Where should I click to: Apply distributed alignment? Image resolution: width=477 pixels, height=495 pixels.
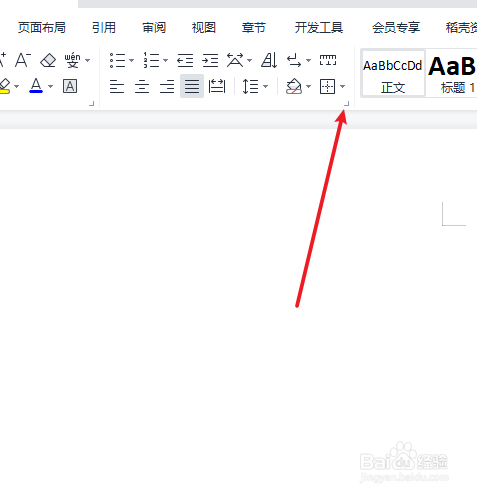click(x=217, y=86)
